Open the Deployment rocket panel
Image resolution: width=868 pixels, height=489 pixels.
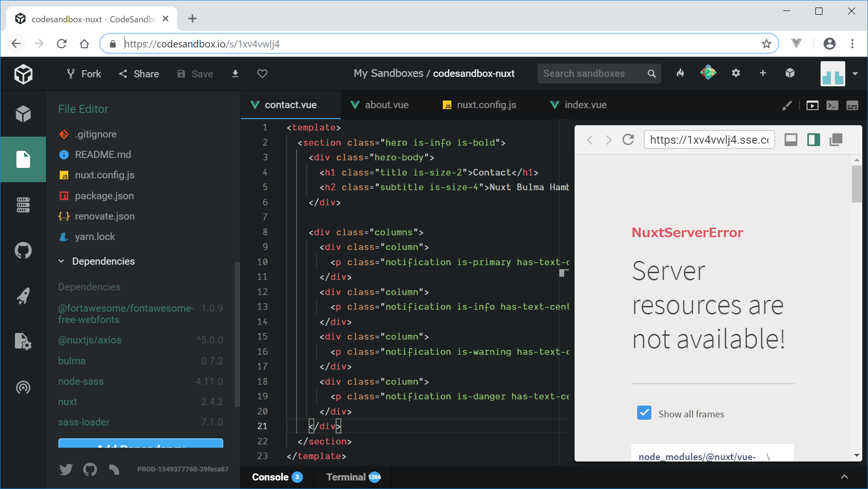click(x=23, y=296)
